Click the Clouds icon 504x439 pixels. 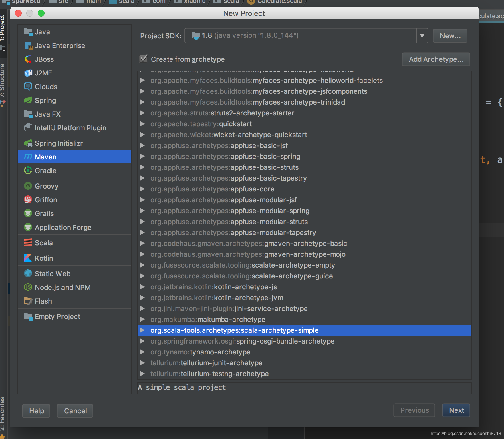point(28,87)
